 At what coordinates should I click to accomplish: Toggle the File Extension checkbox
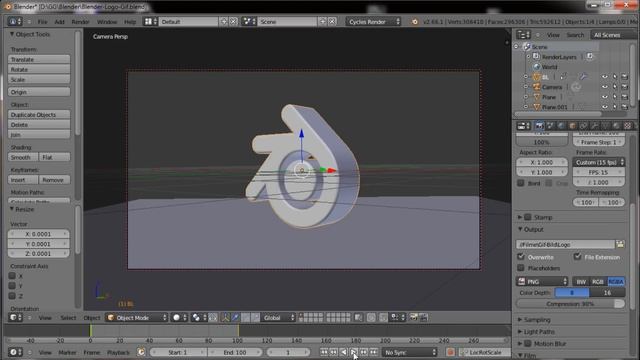(577, 257)
